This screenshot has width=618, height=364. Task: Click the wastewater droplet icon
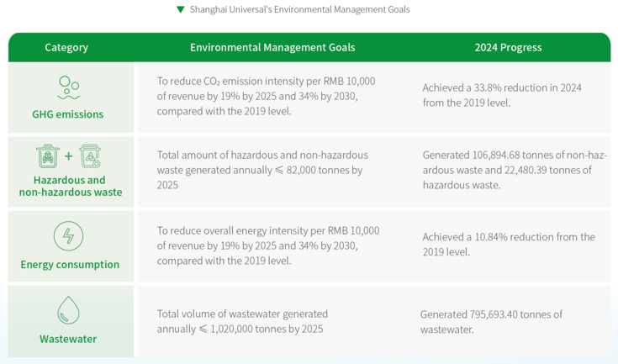68,310
